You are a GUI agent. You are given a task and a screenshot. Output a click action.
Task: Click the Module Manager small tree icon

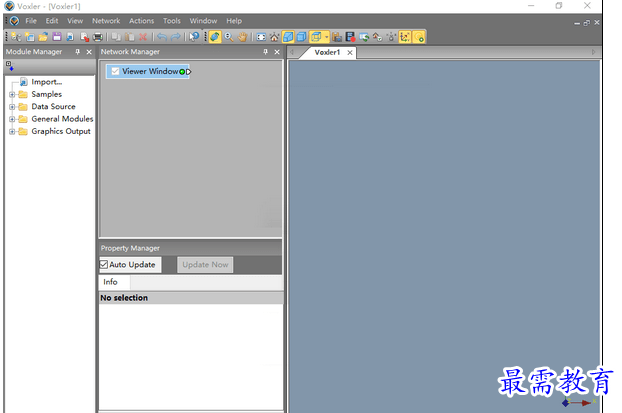click(x=10, y=66)
